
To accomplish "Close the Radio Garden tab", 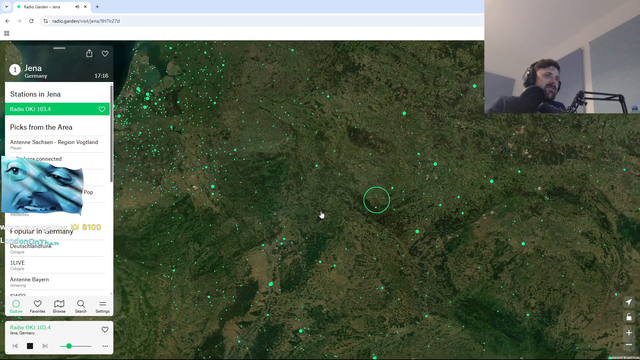I will (x=85, y=7).
